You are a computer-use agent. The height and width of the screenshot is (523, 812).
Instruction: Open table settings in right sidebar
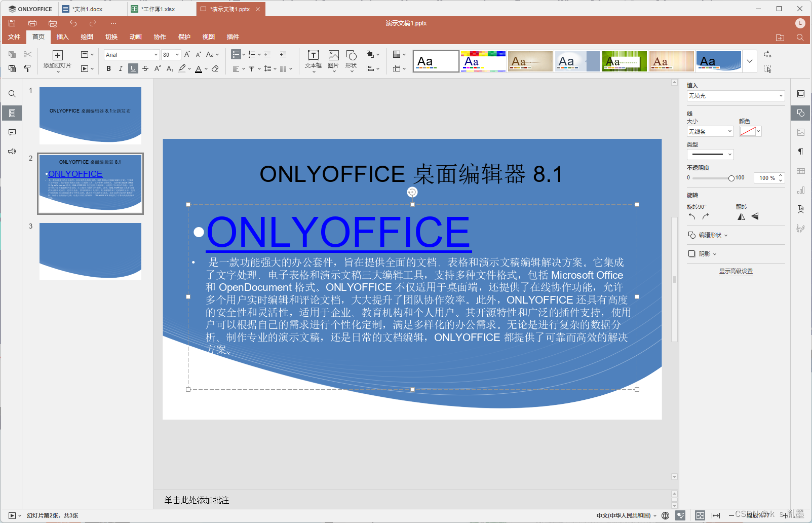pos(801,171)
